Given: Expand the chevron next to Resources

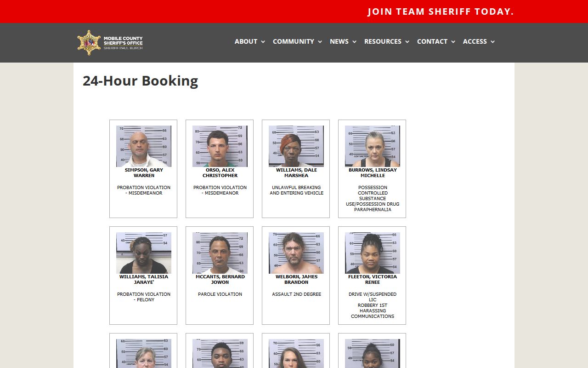Looking at the screenshot, I should pyautogui.click(x=407, y=42).
